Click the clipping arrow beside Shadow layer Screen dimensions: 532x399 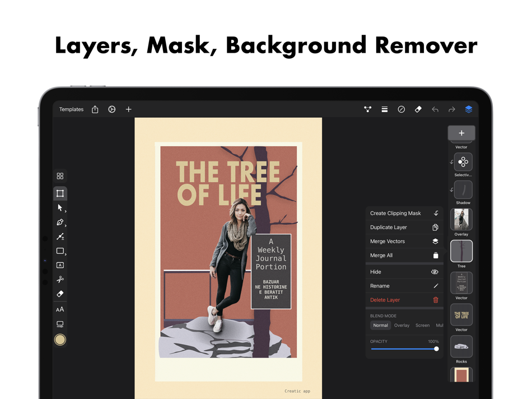[451, 190]
